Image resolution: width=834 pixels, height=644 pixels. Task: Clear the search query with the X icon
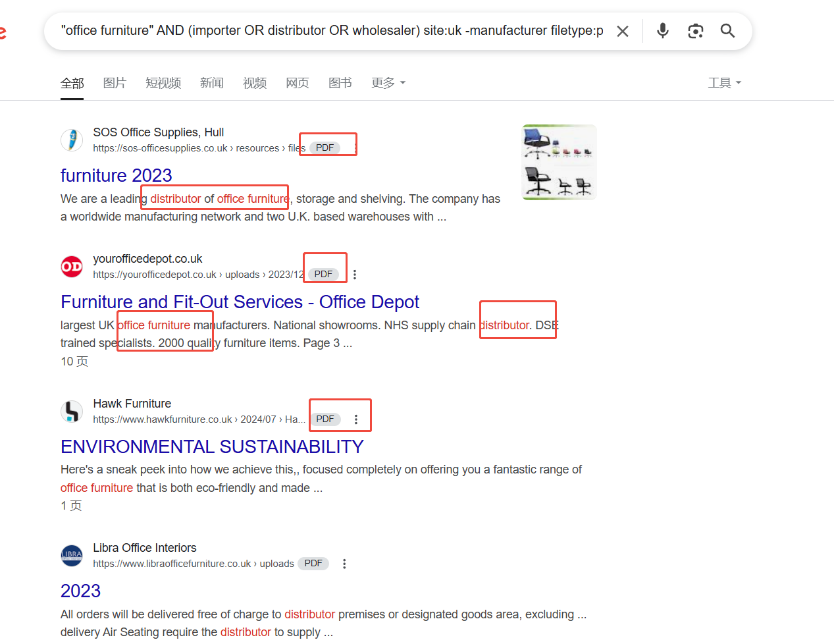pyautogui.click(x=623, y=31)
